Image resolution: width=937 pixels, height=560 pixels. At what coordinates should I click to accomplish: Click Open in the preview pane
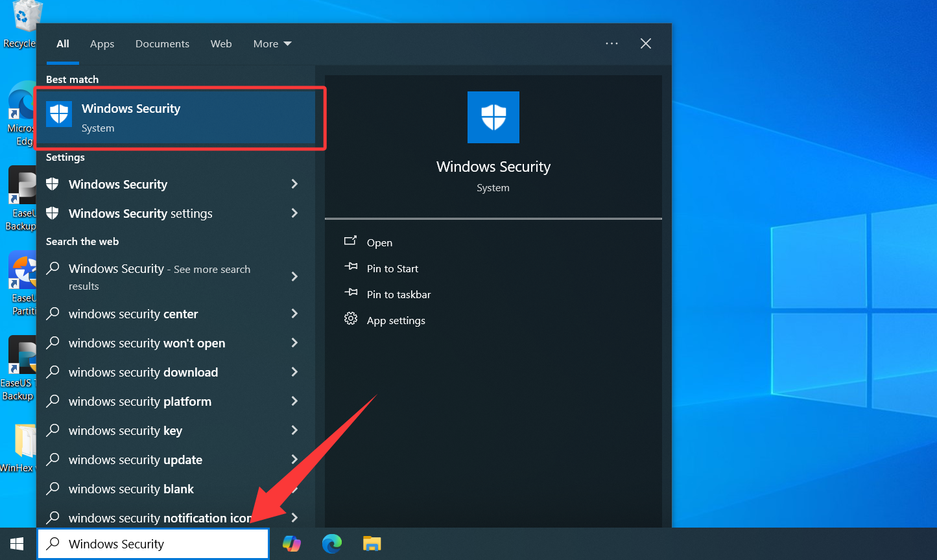pos(379,242)
